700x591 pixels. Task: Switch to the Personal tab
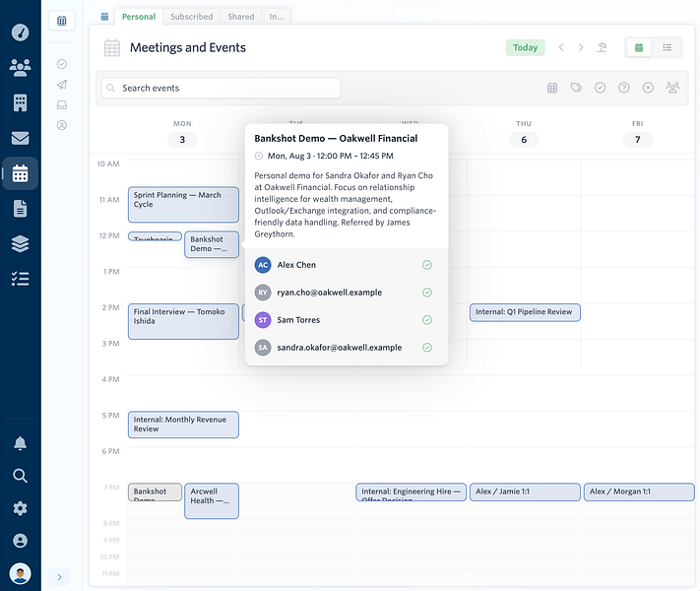pyautogui.click(x=139, y=17)
